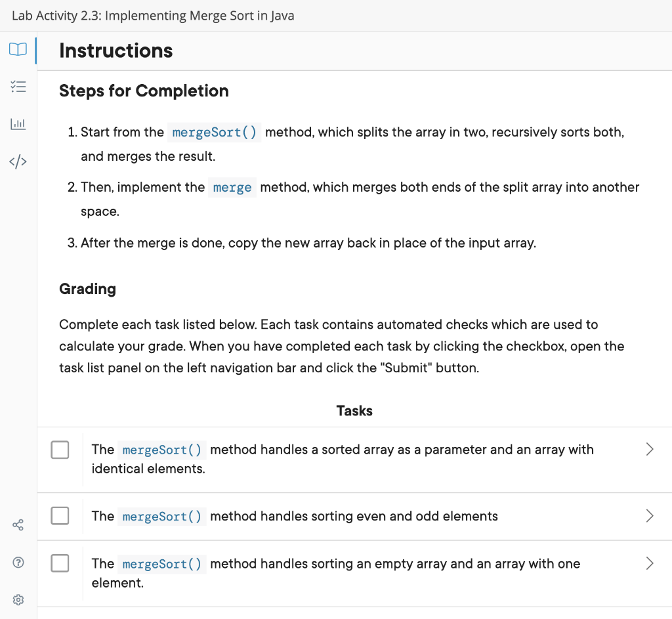Check off the identical elements task
Screen dimensions: 672x619
coord(60,450)
